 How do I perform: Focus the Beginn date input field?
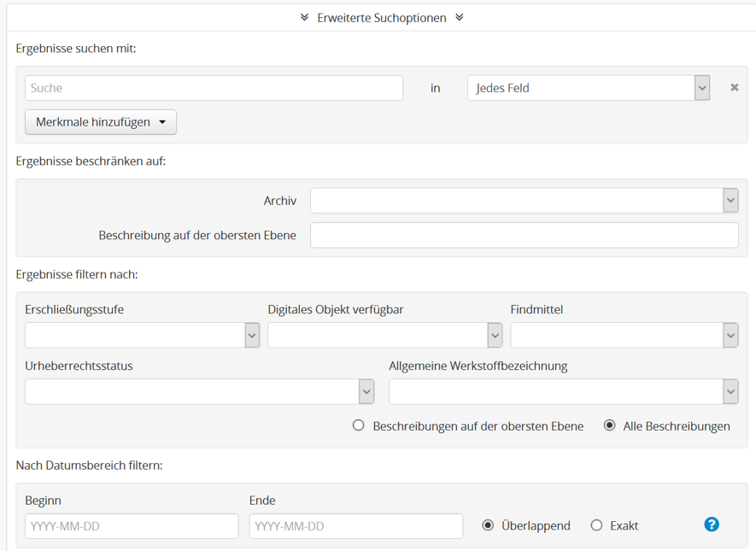pyautogui.click(x=132, y=526)
